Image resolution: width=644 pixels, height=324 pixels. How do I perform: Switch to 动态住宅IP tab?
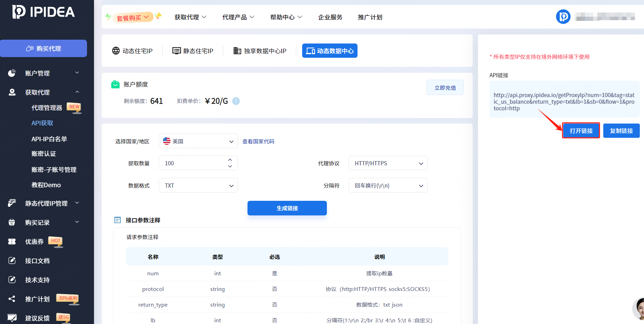pos(132,51)
